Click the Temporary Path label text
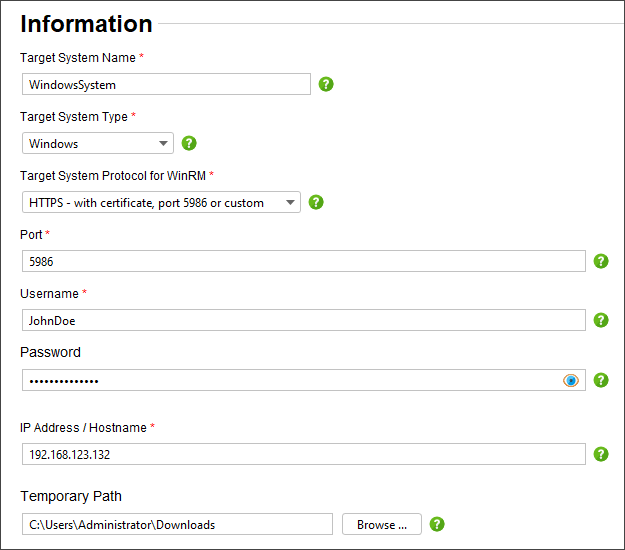Screen dimensions: 625x550 click(x=70, y=496)
